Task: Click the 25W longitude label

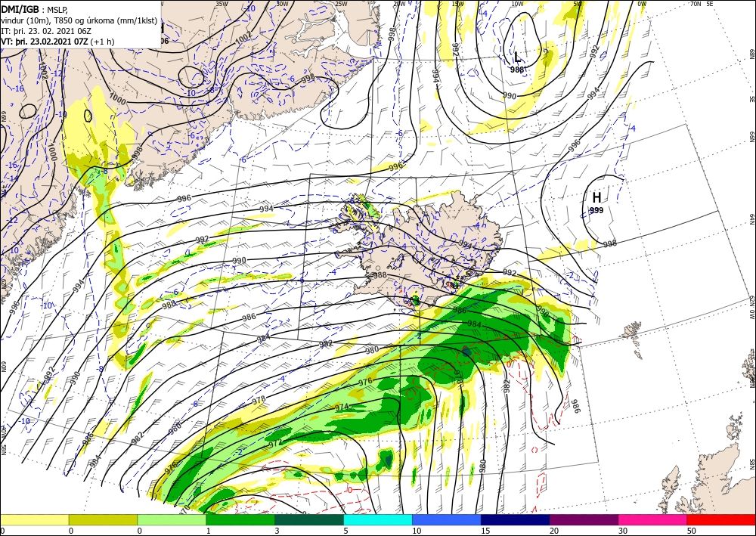Action: pyautogui.click(x=341, y=3)
